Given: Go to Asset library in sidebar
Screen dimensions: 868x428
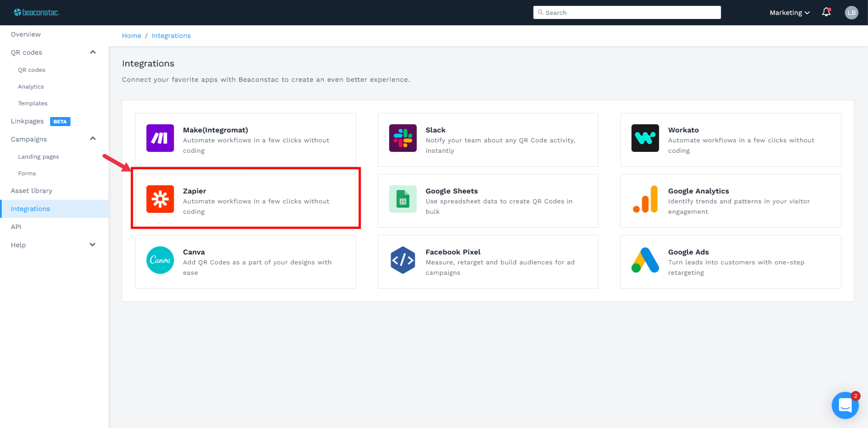Looking at the screenshot, I should coord(32,191).
